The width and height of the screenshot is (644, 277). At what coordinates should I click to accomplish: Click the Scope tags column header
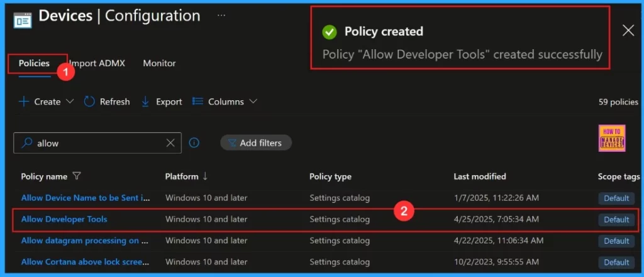619,176
